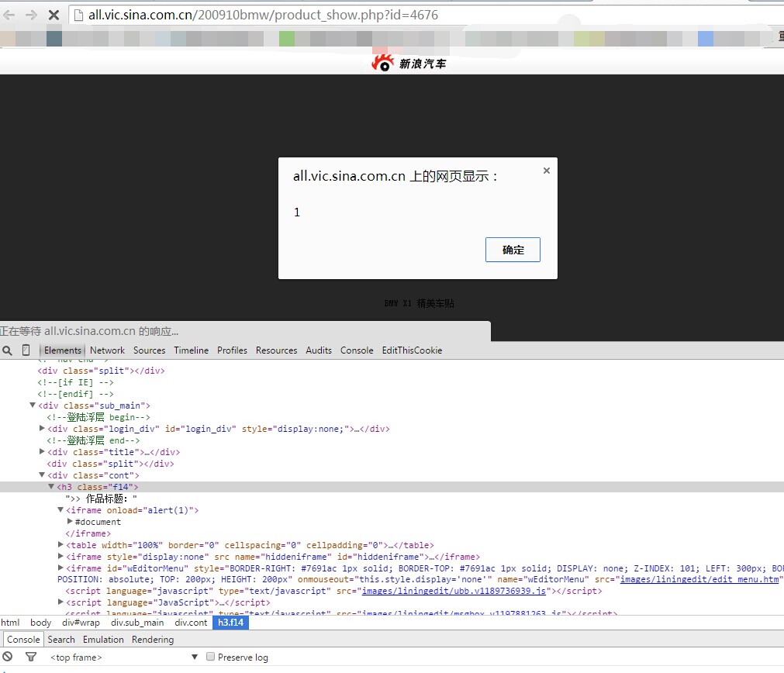Expand the div class="title" node
This screenshot has height=673, width=784.
42,451
